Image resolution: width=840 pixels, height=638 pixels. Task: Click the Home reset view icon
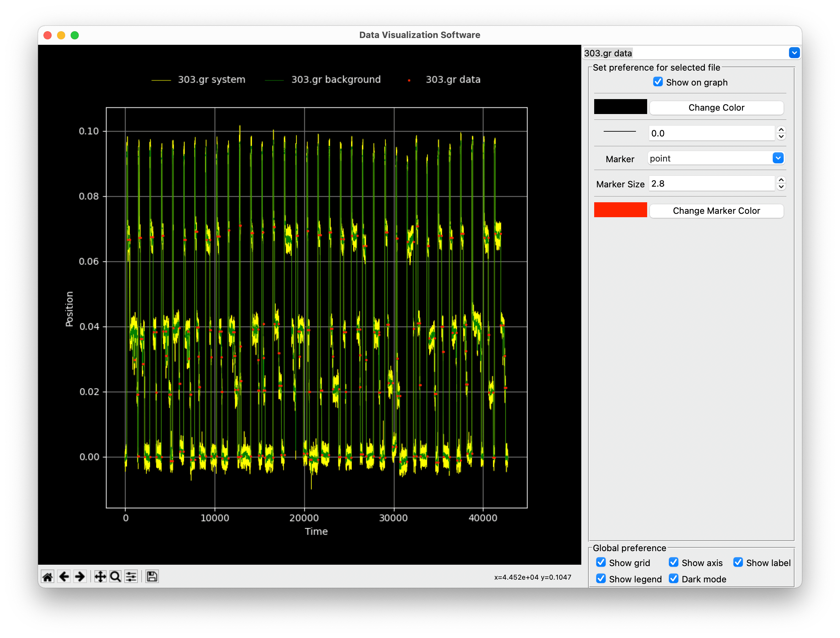point(48,577)
